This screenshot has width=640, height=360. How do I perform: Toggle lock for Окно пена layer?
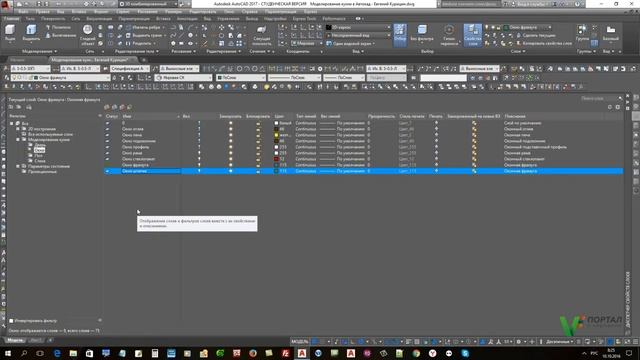pyautogui.click(x=258, y=135)
